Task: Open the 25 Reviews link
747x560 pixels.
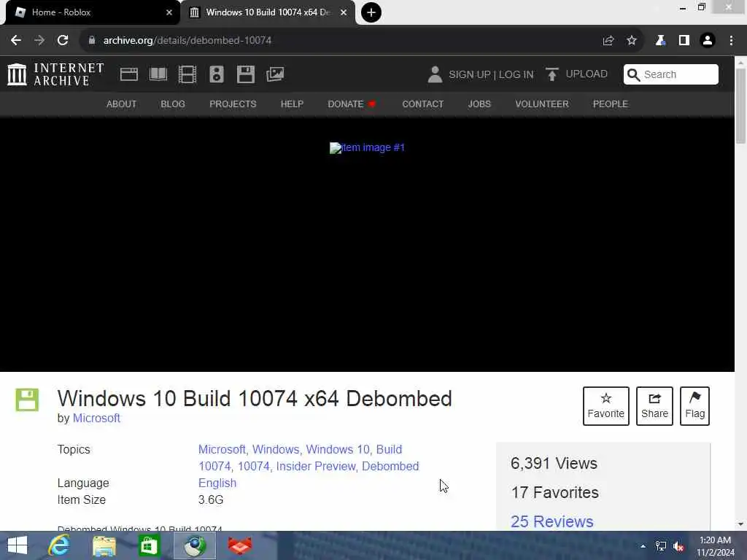Action: (x=551, y=521)
